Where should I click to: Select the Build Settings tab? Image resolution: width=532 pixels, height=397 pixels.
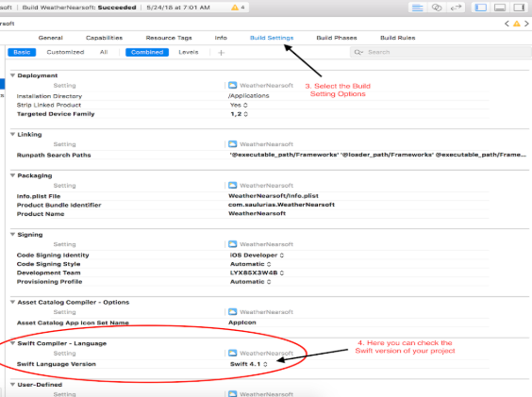coord(272,38)
